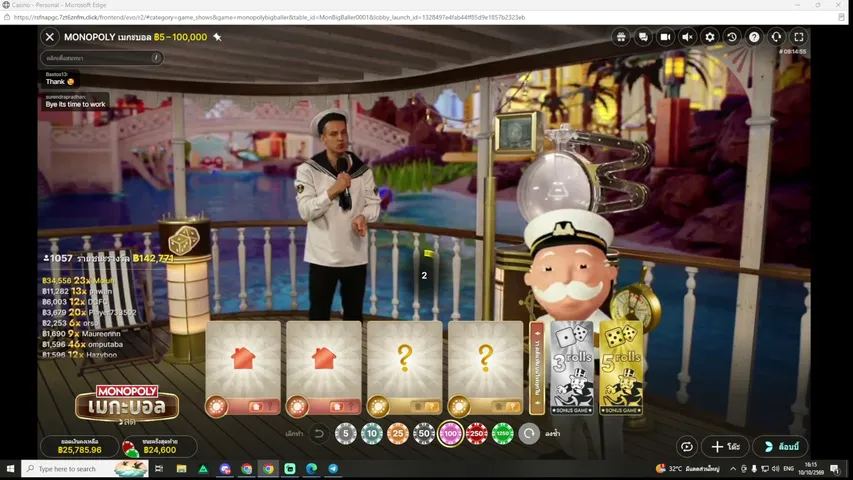This screenshot has width=853, height=480.
Task: Click chip spot on second house card
Action: (297, 407)
